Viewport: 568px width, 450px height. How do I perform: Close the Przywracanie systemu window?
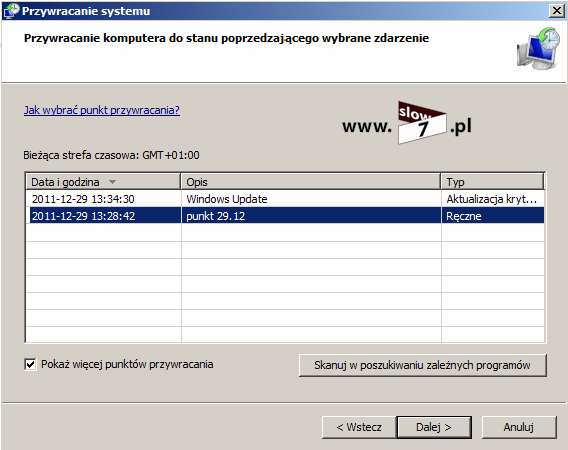(x=557, y=11)
